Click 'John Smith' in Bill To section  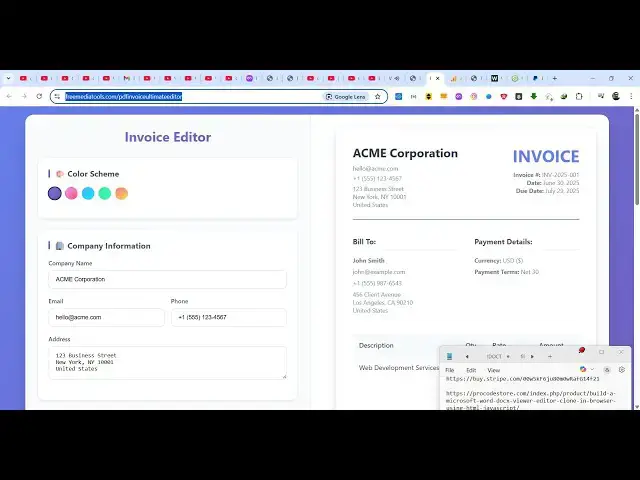click(x=368, y=260)
